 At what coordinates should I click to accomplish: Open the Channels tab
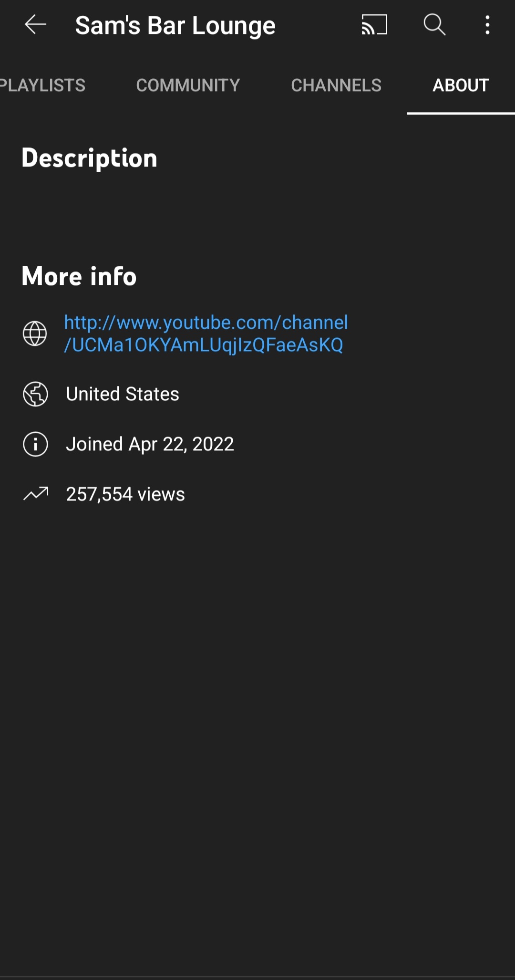coord(336,85)
